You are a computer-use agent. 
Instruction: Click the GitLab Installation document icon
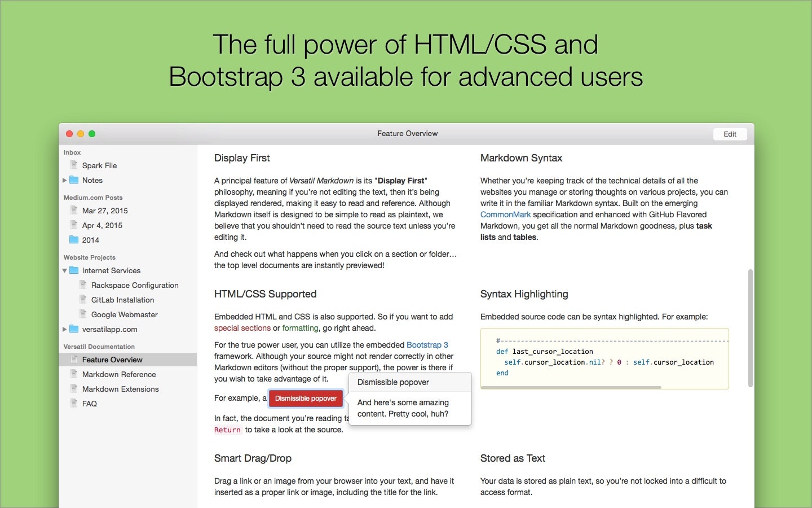pos(83,299)
